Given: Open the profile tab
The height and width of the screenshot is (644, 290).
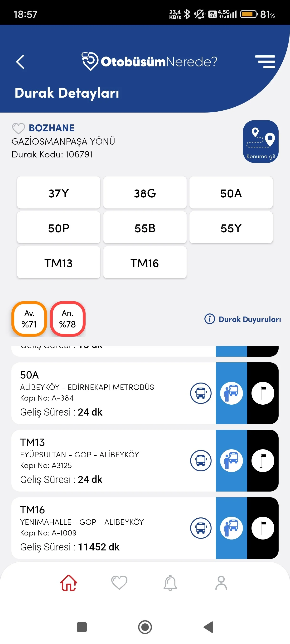Looking at the screenshot, I should [x=221, y=583].
